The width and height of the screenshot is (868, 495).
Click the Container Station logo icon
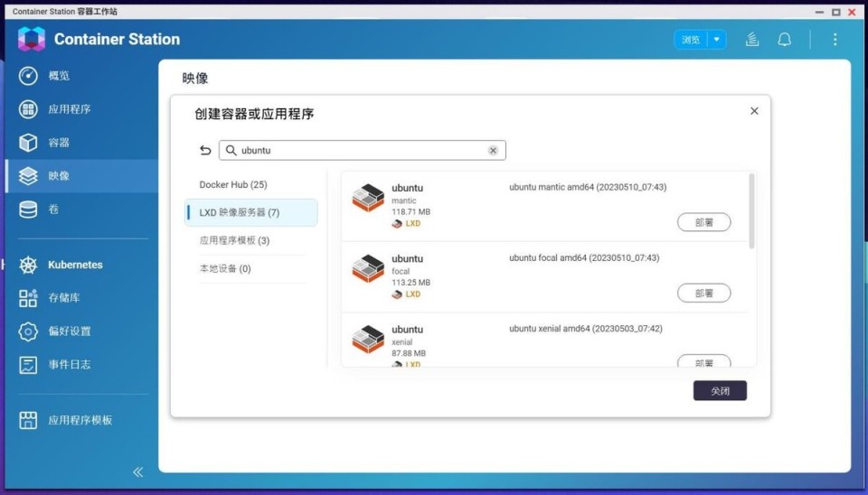(32, 39)
